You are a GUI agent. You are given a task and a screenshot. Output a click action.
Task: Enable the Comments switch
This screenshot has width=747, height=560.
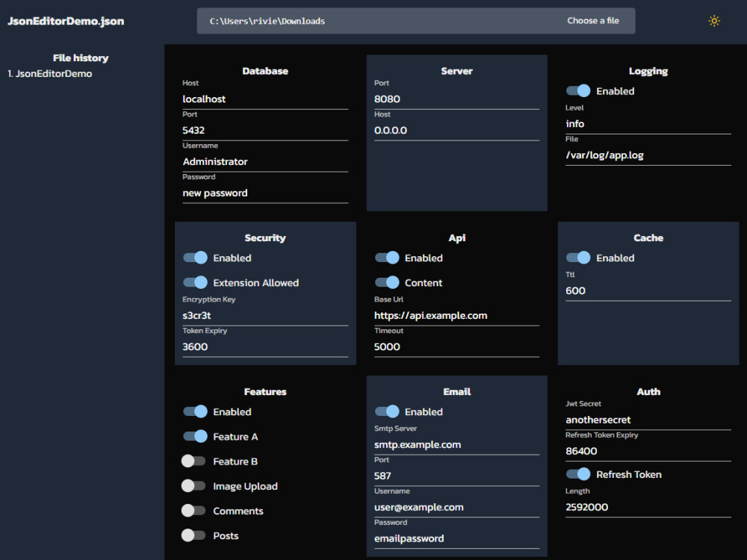tap(193, 511)
